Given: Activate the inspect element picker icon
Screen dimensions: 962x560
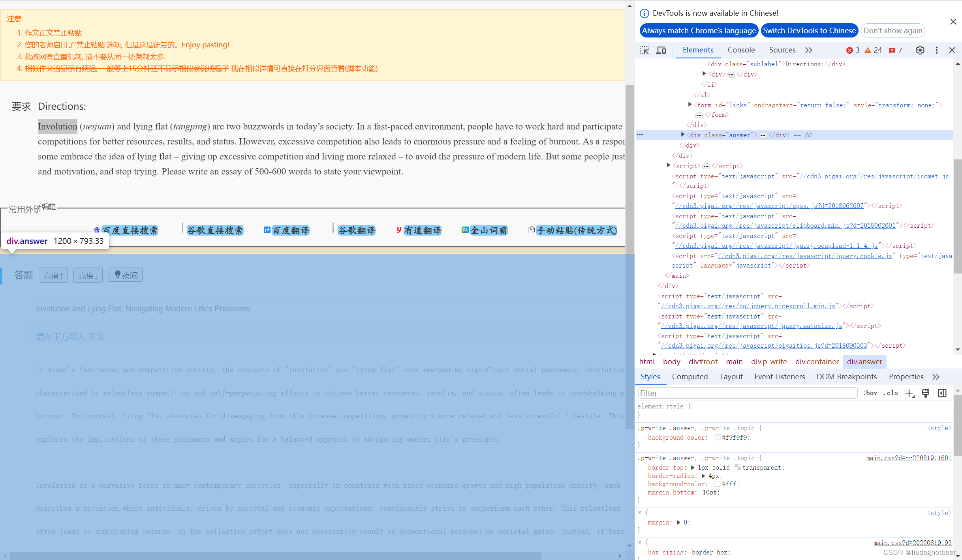Looking at the screenshot, I should point(644,50).
